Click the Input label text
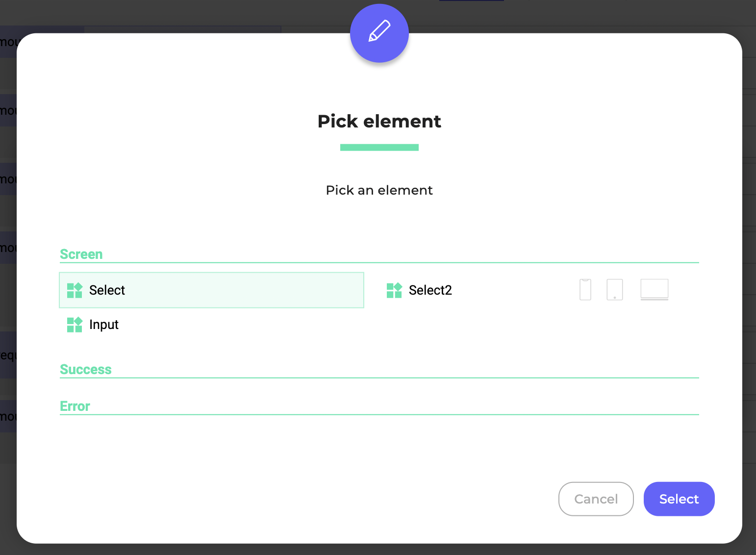Screen dimensions: 756x555 (104, 325)
